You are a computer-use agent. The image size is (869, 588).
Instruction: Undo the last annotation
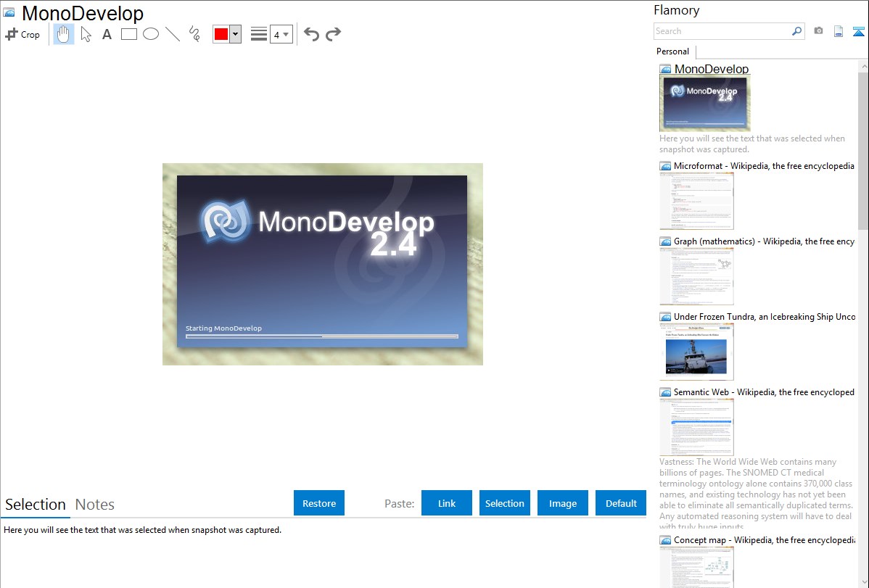tap(311, 34)
